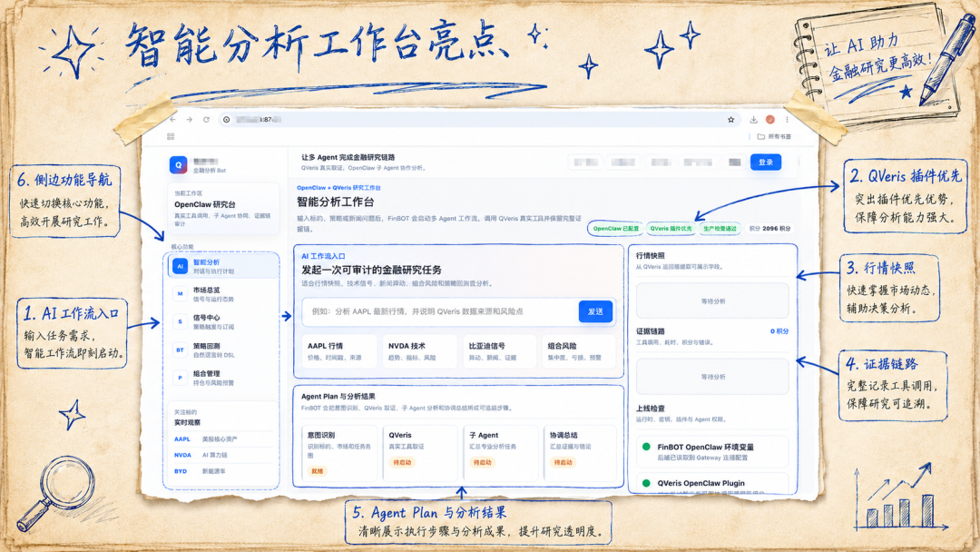
Task: Click the 等待分析 box under 行情快照
Action: pos(712,301)
